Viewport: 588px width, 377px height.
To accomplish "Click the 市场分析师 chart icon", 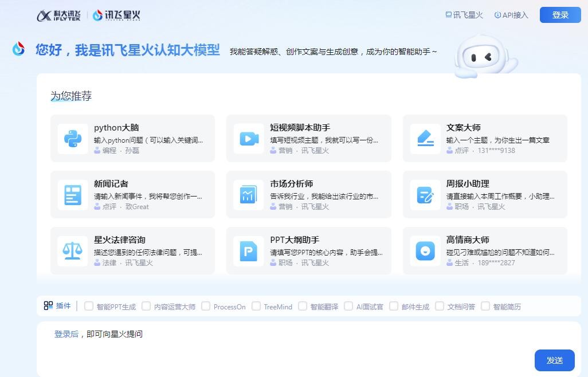I will coord(249,195).
